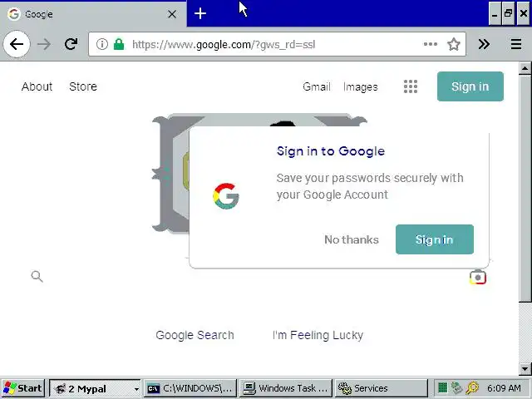Restore down the browser window
The width and height of the screenshot is (532, 399).
point(509,13)
